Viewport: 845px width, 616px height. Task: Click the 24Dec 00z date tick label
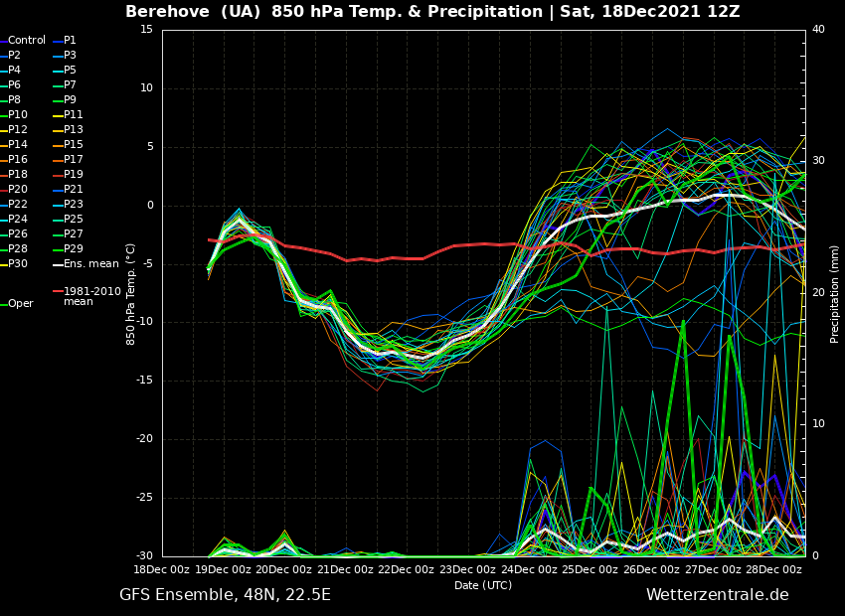[530, 570]
